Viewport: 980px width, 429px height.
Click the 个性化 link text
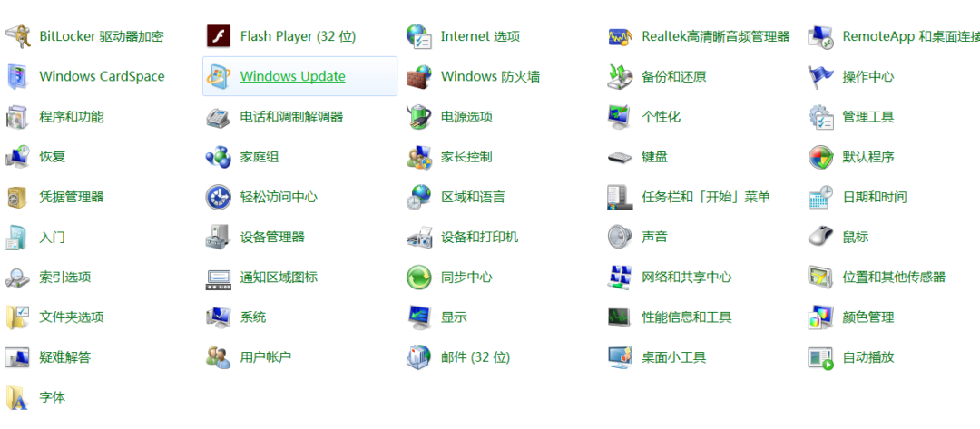tap(661, 117)
